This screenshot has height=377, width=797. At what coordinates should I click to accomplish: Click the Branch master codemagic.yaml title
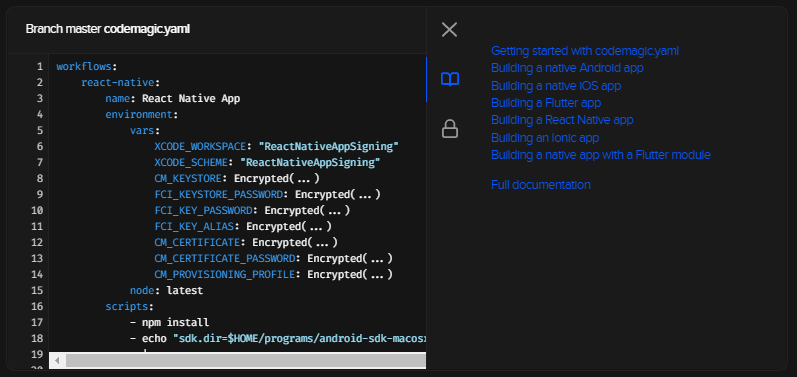pyautogui.click(x=108, y=29)
